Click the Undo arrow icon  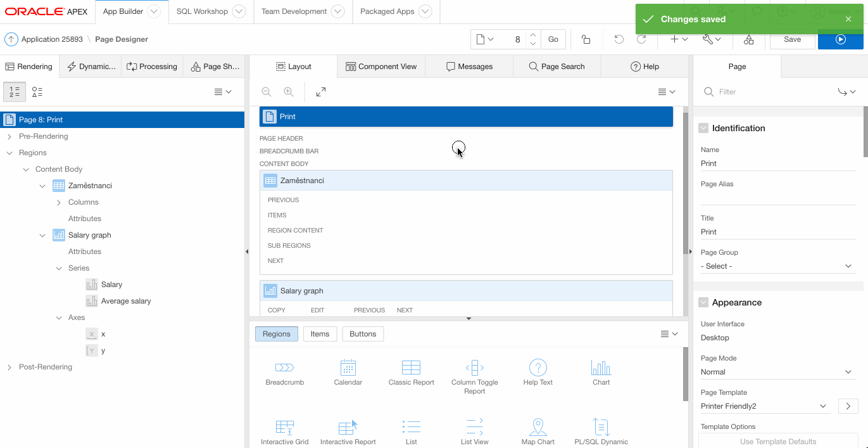pos(619,39)
